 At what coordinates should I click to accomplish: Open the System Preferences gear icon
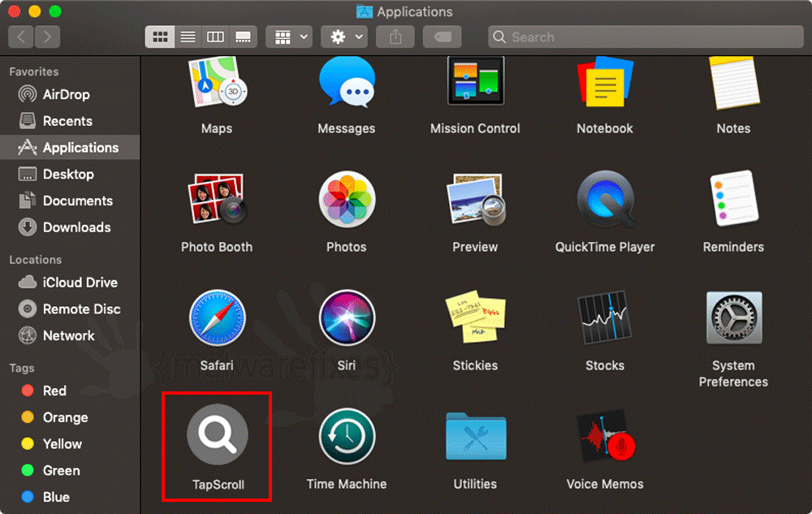[x=734, y=317]
